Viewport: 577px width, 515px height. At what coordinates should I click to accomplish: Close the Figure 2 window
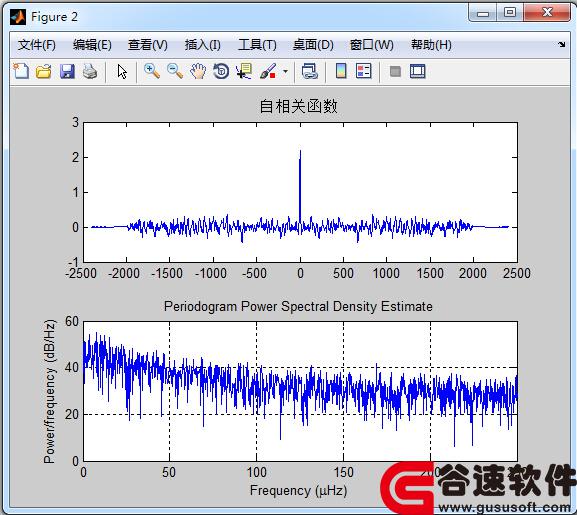click(x=547, y=13)
